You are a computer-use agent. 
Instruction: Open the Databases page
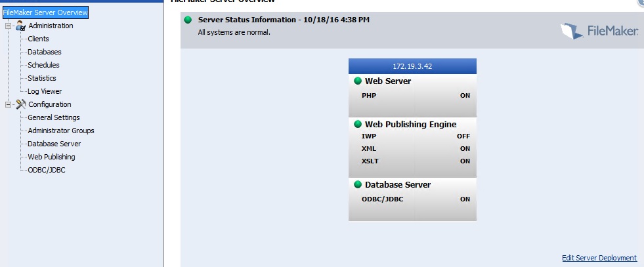[x=45, y=52]
